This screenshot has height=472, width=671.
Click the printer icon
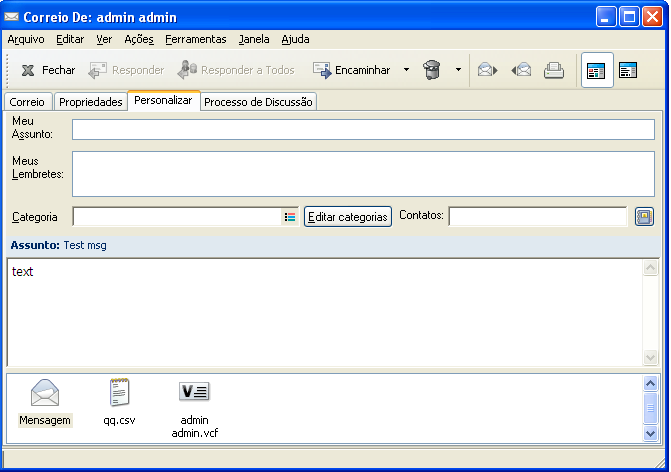(554, 70)
